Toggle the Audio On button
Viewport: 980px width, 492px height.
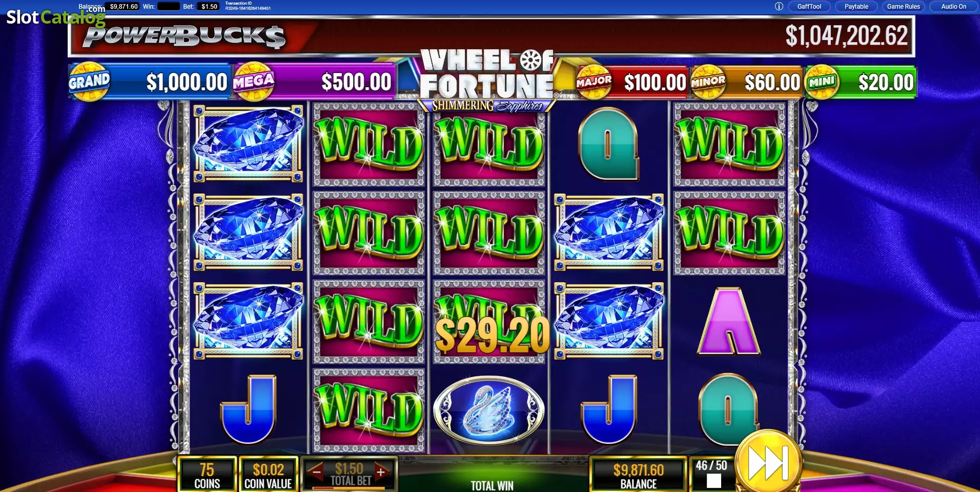[x=953, y=6]
